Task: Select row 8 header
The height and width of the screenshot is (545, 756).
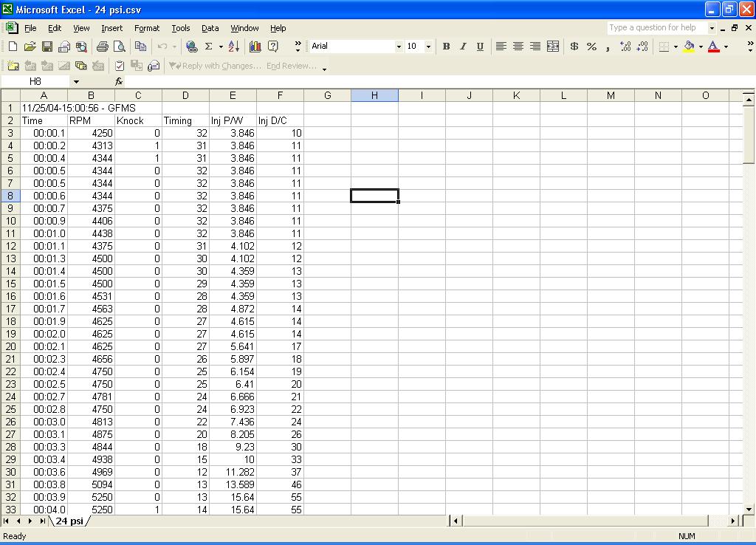Action: 10,196
